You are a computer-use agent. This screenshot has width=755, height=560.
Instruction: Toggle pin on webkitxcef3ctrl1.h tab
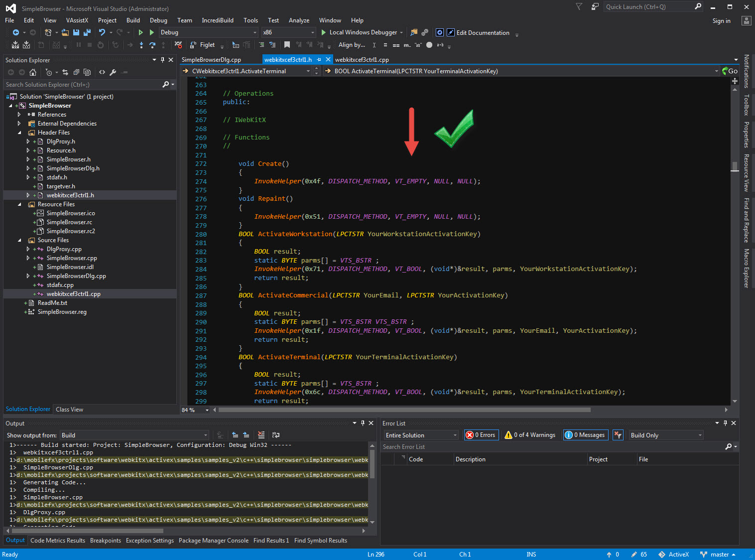tap(319, 59)
